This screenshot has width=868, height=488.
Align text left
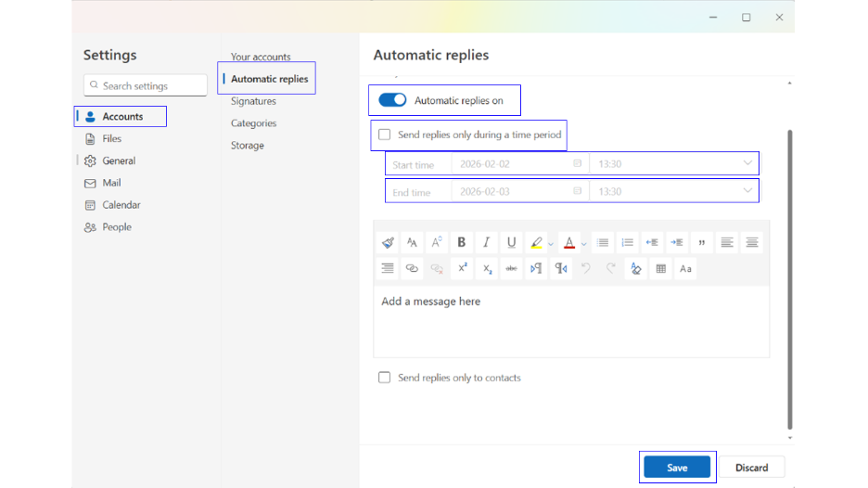(726, 242)
